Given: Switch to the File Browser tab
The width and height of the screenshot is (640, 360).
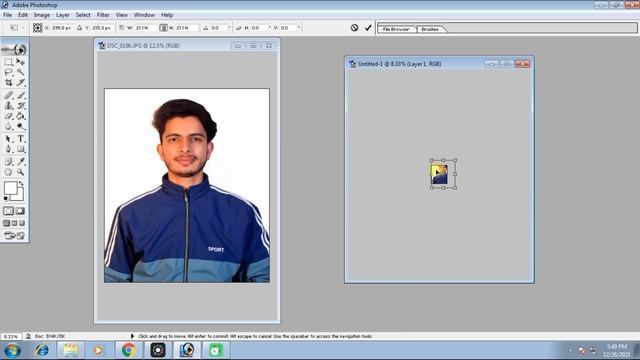Looking at the screenshot, I should click(x=396, y=29).
